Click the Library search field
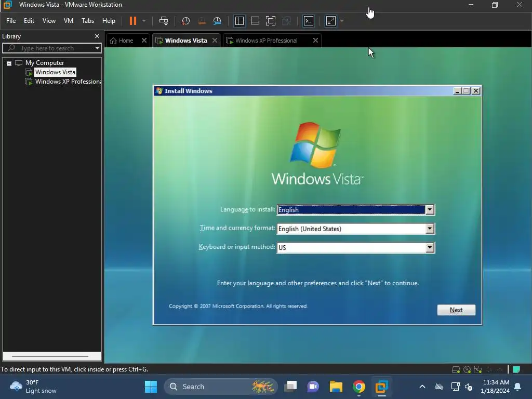 pos(51,48)
